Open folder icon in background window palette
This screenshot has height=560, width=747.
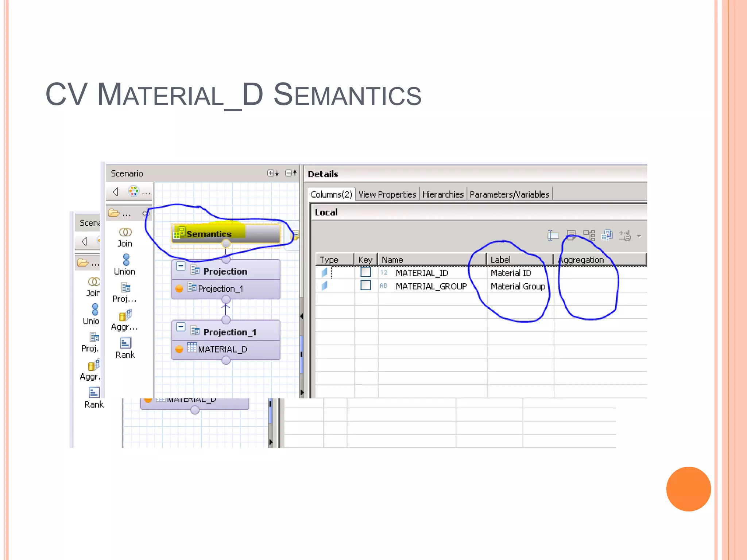click(x=83, y=262)
